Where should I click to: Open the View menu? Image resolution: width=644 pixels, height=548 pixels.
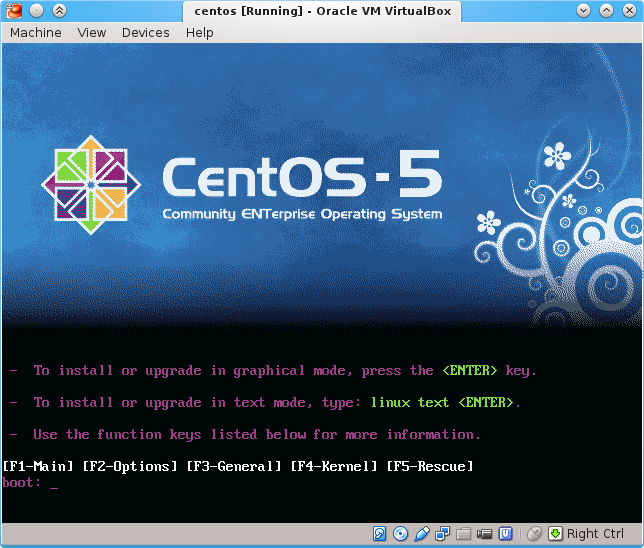coord(92,32)
